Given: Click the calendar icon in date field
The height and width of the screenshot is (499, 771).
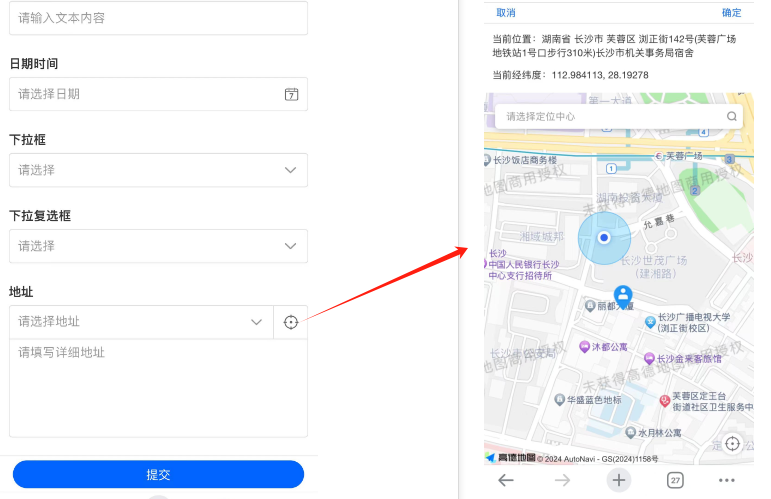Looking at the screenshot, I should [x=291, y=94].
